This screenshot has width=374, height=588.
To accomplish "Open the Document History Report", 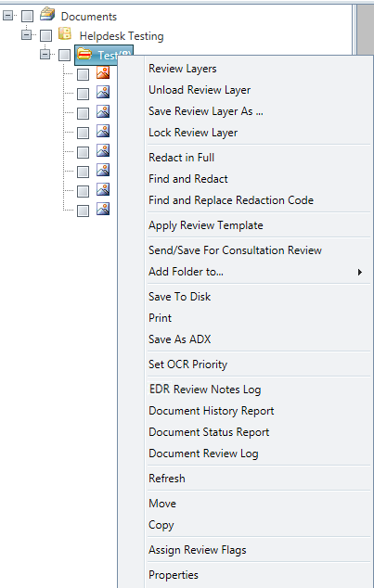I will tap(212, 411).
